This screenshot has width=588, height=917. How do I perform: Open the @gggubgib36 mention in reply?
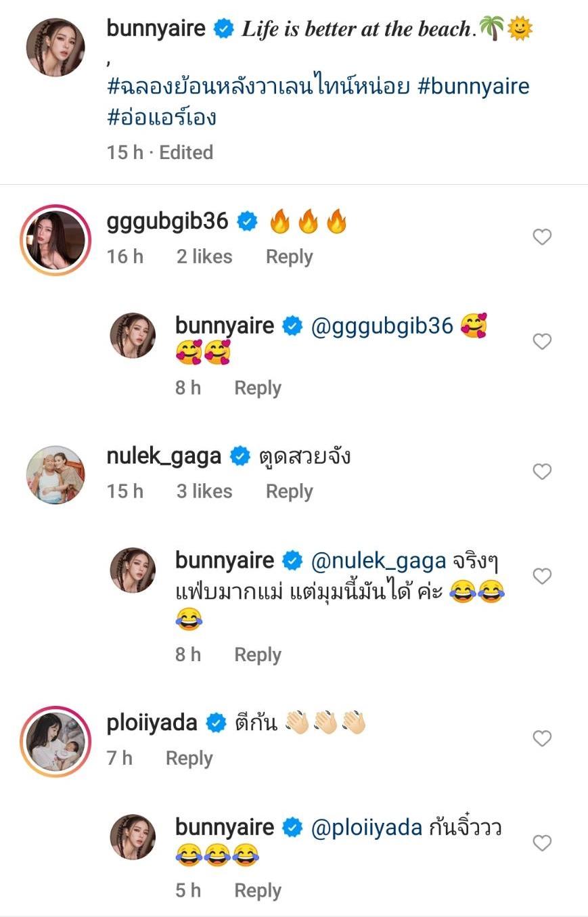click(382, 326)
